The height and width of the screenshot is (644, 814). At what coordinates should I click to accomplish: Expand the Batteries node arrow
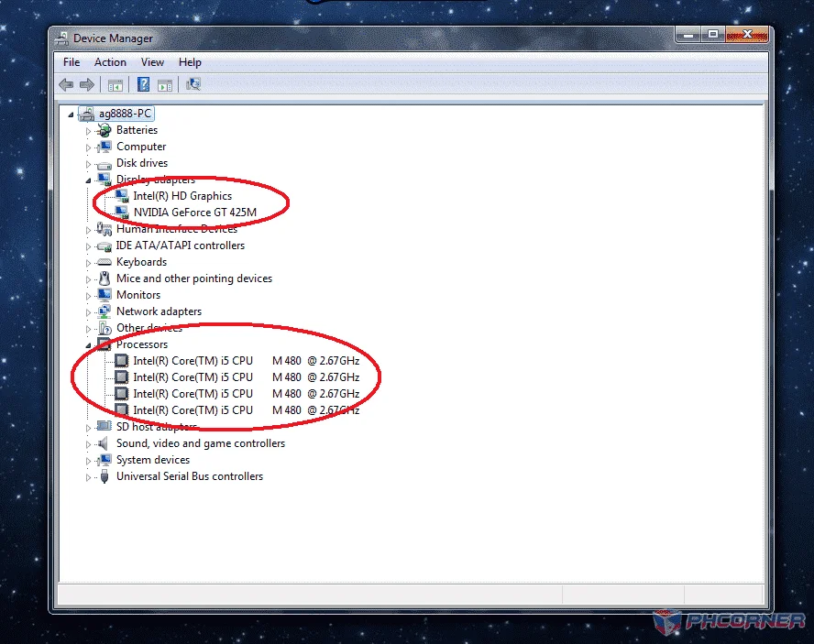[x=88, y=131]
